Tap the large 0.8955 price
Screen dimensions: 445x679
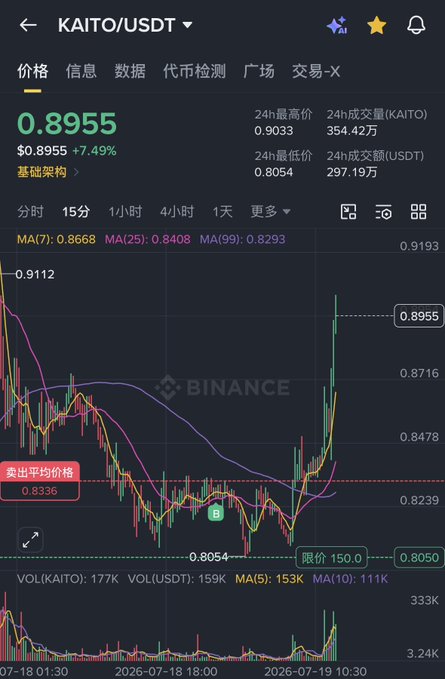[67, 123]
